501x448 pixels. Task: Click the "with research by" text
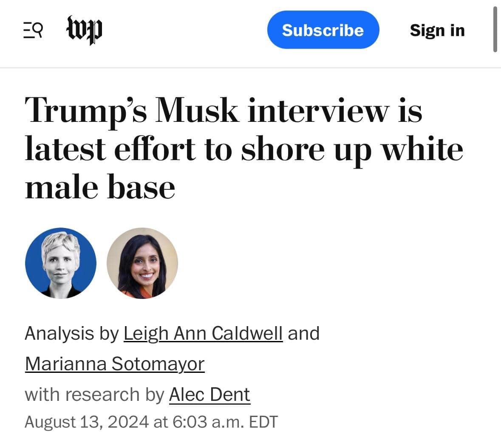pos(94,394)
